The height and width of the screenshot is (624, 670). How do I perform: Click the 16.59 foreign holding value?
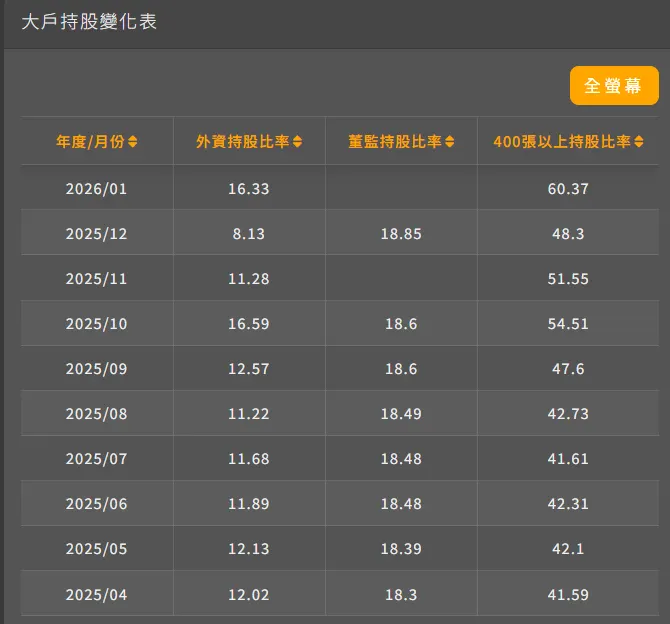[249, 324]
